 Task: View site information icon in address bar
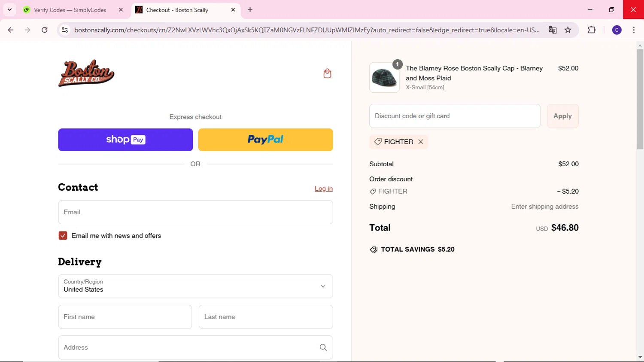coord(65,30)
